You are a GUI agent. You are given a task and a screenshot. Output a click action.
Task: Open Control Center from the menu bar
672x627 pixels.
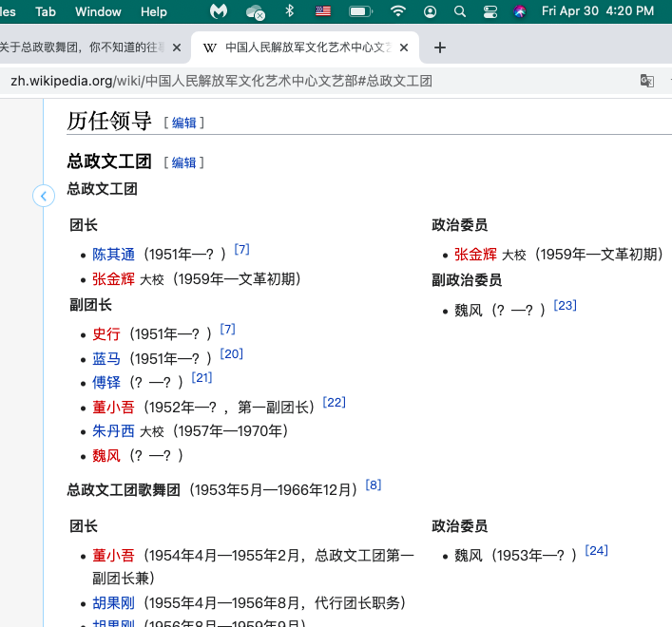pos(490,12)
